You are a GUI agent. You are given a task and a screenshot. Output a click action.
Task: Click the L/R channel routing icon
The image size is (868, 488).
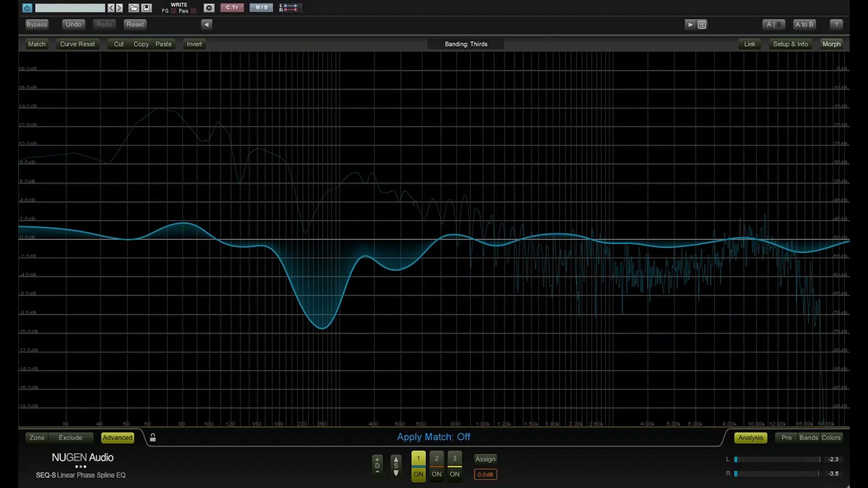(x=288, y=8)
